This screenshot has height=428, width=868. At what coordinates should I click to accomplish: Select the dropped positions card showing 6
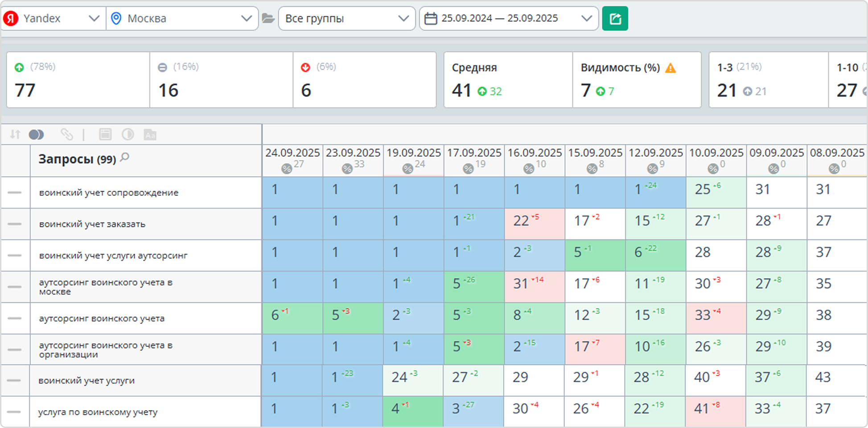pos(364,80)
